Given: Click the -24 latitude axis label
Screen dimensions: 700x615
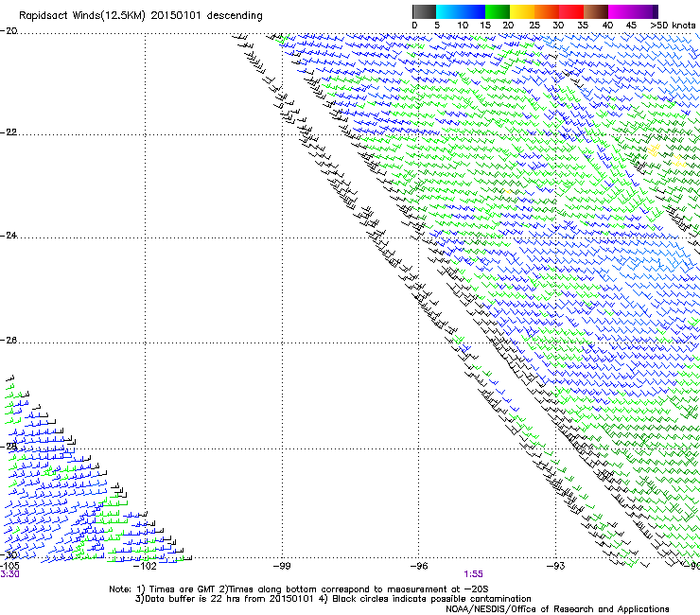Looking at the screenshot, I should point(9,236).
